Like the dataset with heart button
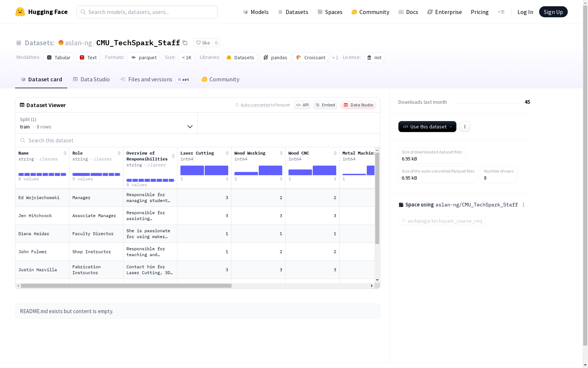Image resolution: width=588 pixels, height=368 pixels. [203, 43]
